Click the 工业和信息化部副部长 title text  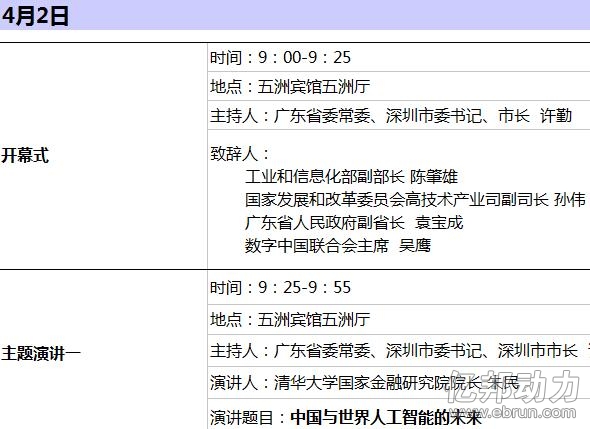tap(325, 176)
